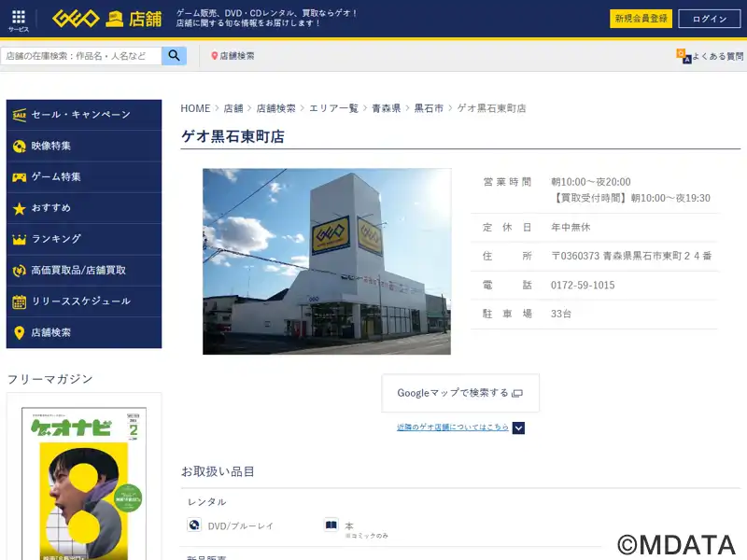The width and height of the screenshot is (747, 560).
Task: Go to エリア一覧 breadcrumb
Action: (x=333, y=108)
